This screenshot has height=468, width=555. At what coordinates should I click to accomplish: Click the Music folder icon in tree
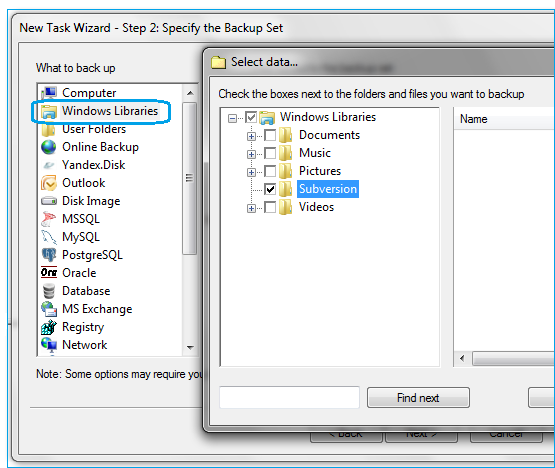click(285, 153)
